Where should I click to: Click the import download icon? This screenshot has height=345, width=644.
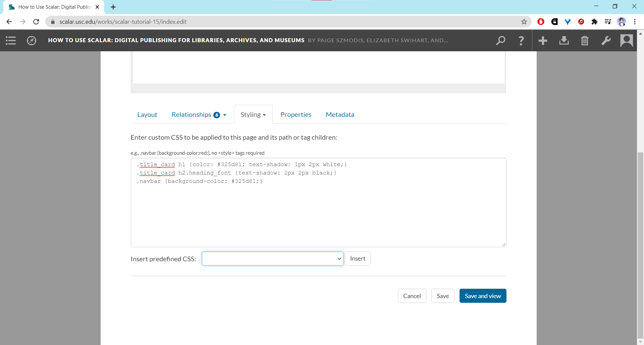(564, 41)
